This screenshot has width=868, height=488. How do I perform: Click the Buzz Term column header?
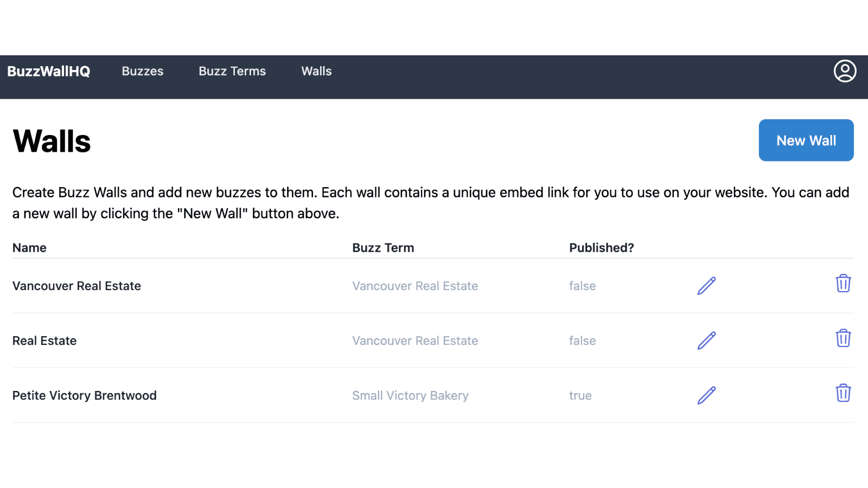click(x=383, y=248)
